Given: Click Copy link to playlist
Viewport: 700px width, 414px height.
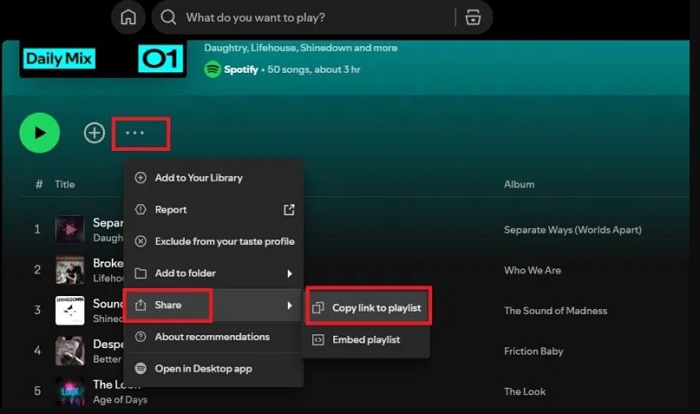Looking at the screenshot, I should pyautogui.click(x=367, y=308).
